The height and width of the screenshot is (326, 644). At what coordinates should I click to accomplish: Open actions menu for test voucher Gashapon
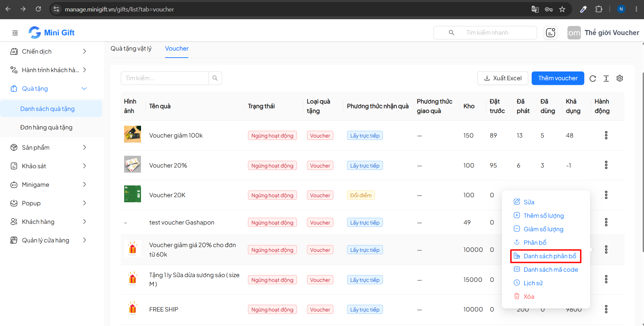[x=606, y=222]
